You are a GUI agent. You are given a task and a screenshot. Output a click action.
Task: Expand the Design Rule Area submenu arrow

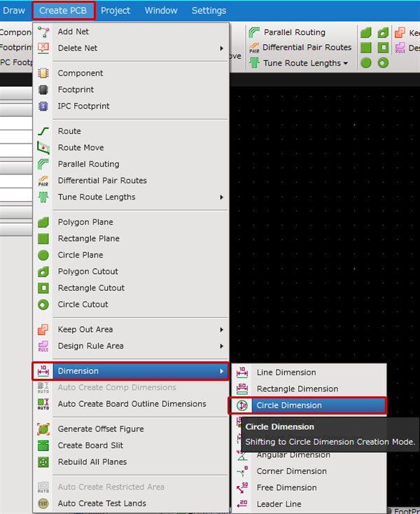[x=222, y=346]
